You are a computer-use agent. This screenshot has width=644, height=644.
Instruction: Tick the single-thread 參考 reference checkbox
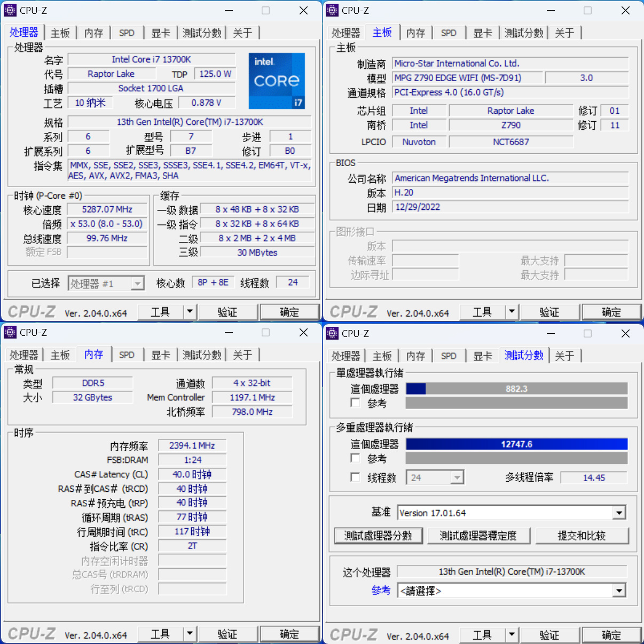pyautogui.click(x=355, y=403)
